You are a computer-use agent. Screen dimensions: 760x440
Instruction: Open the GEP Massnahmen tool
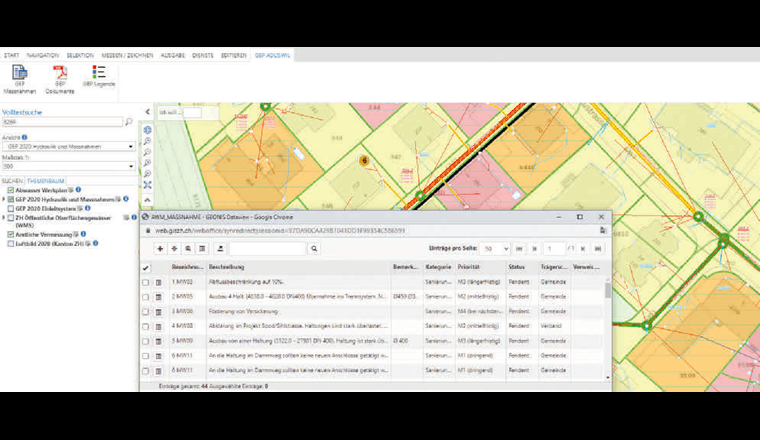tap(19, 79)
